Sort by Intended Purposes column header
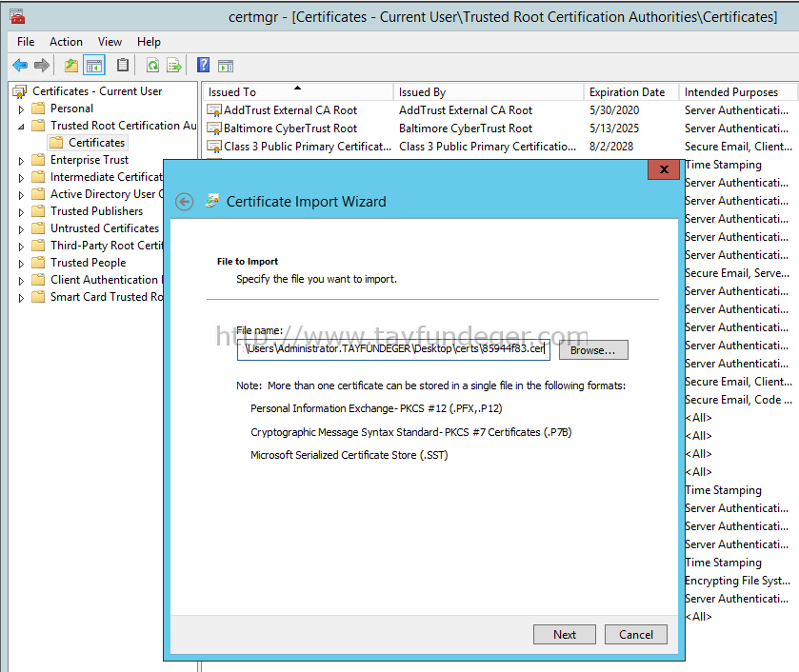This screenshot has width=799, height=672. click(x=738, y=92)
